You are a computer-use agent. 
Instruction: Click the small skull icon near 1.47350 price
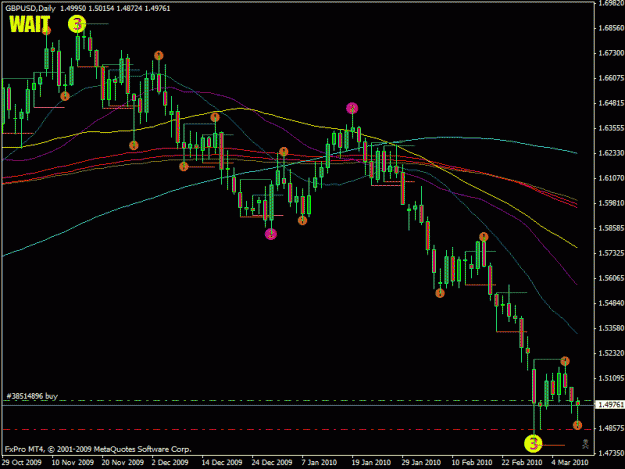coord(585,444)
